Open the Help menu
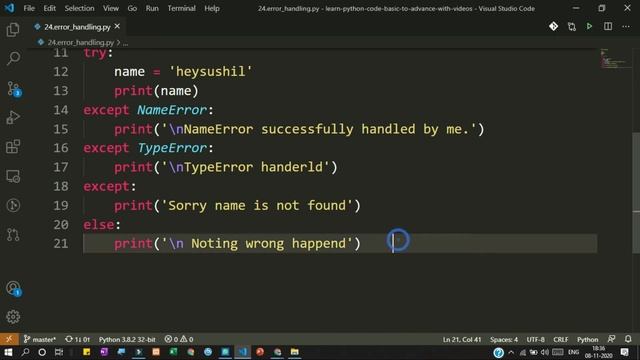Screen dimensions: 640x360 click(x=212, y=8)
